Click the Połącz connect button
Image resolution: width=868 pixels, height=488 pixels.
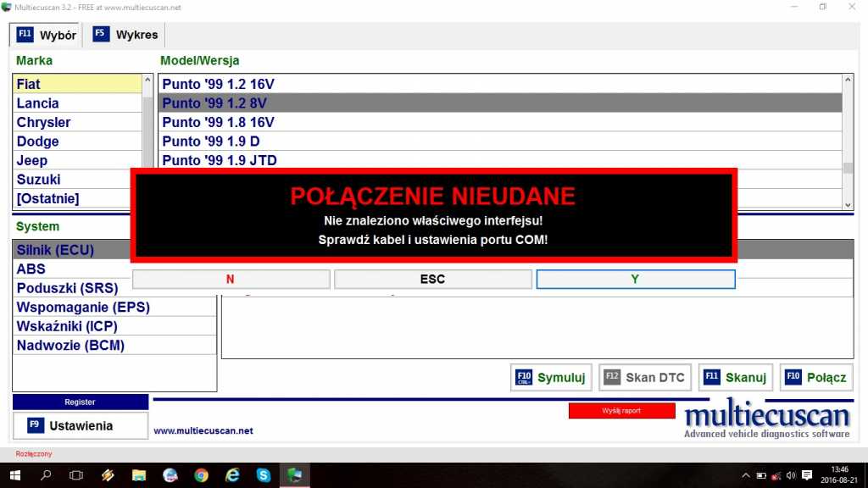point(815,378)
